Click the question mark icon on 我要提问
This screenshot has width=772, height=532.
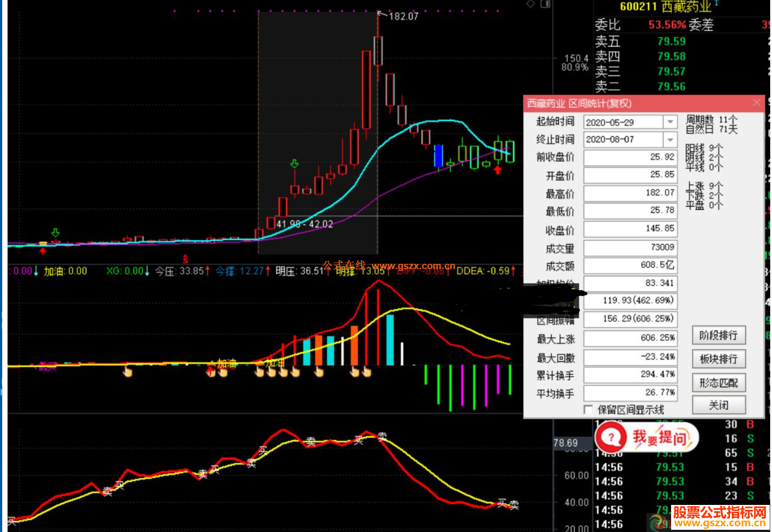[x=611, y=437]
